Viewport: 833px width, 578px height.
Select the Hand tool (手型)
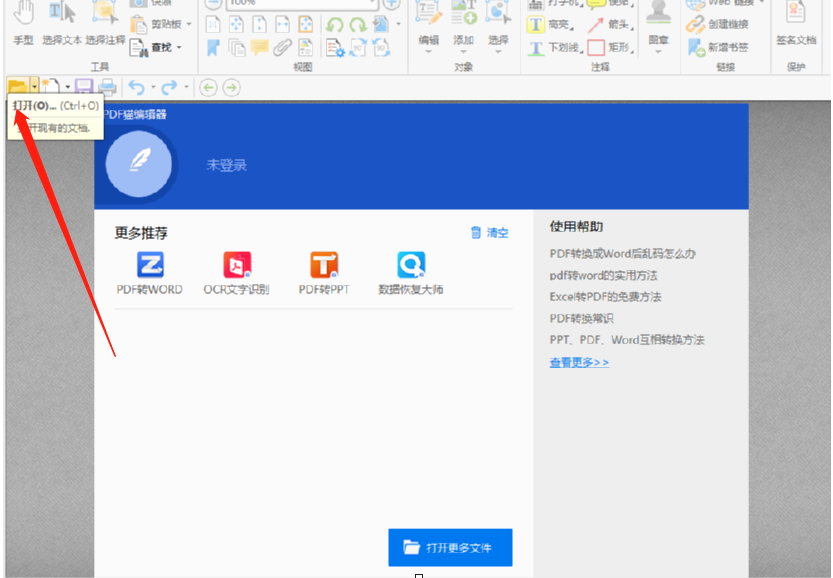23,23
